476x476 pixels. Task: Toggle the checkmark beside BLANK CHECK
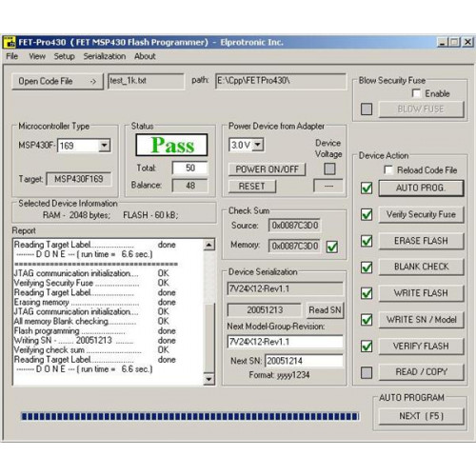[x=367, y=268]
